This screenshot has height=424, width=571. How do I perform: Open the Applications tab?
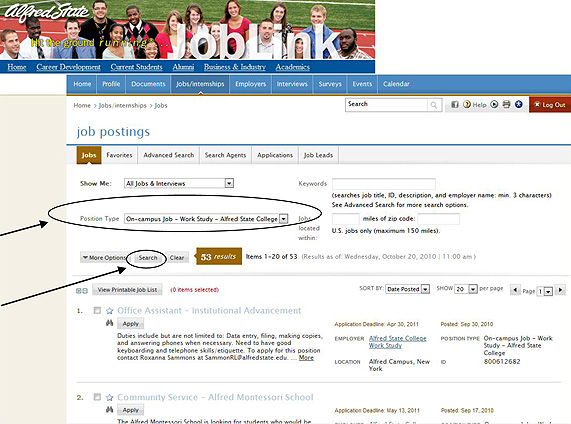click(275, 155)
